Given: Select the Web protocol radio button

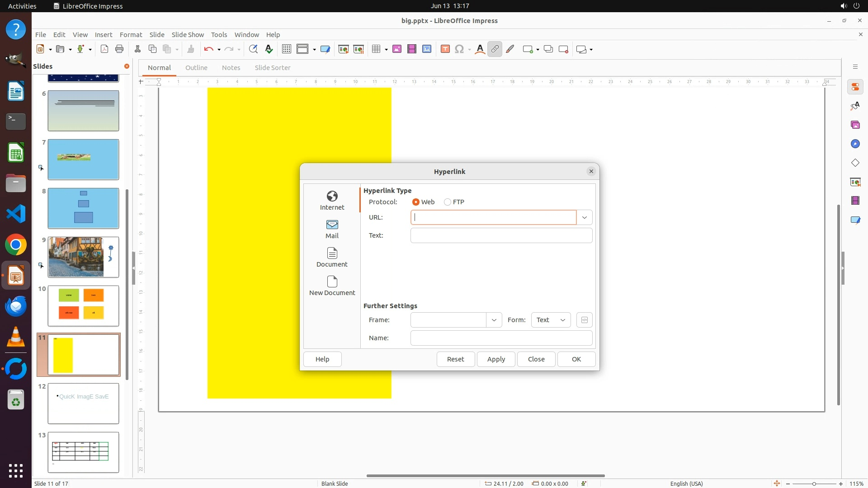Looking at the screenshot, I should tap(416, 202).
